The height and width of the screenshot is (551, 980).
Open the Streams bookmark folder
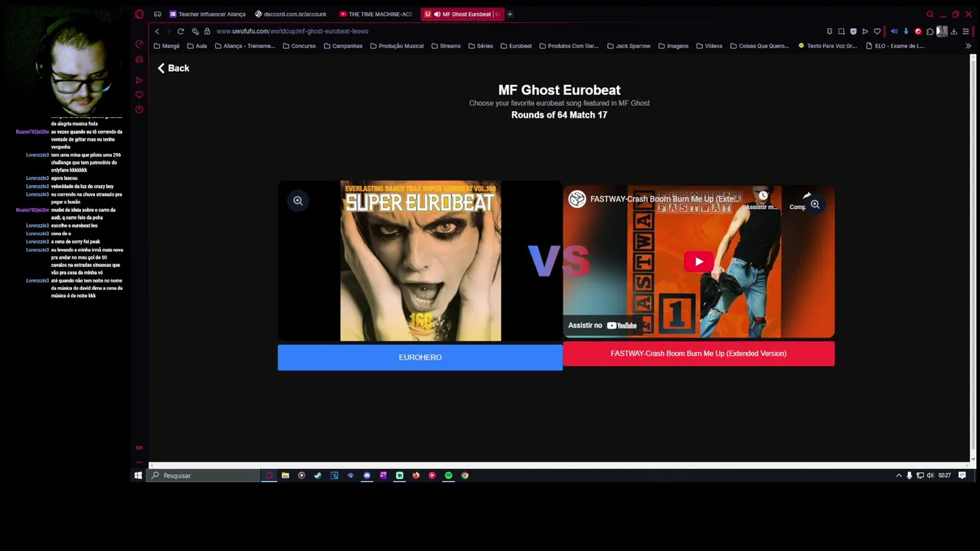point(446,46)
